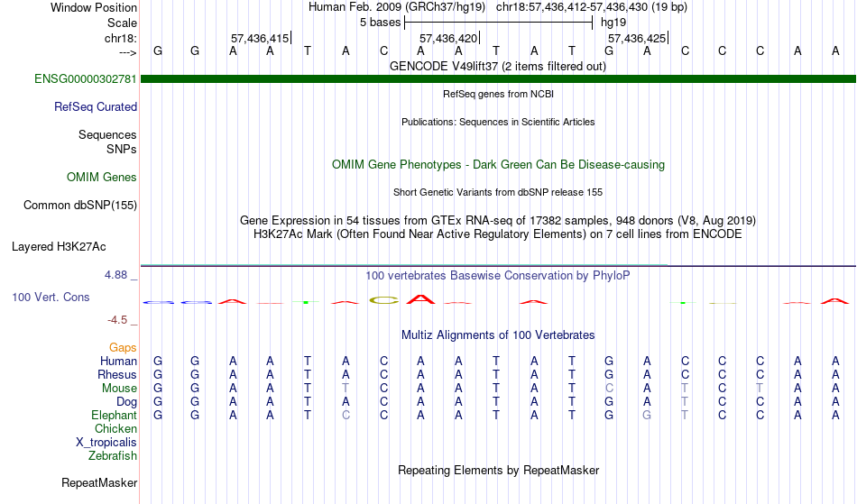
Task: Select the Chicken alignment row label
Action: pyautogui.click(x=115, y=428)
